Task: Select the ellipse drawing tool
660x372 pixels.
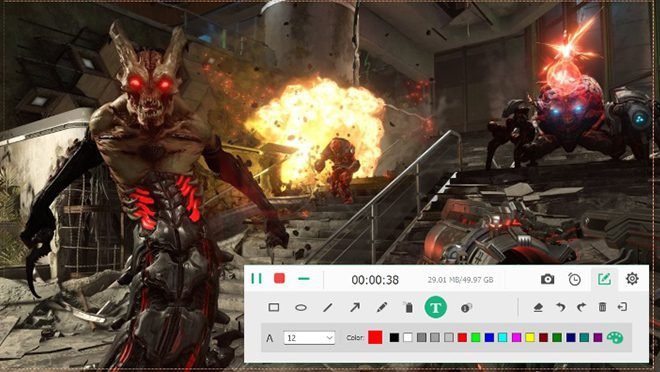Action: click(x=301, y=308)
